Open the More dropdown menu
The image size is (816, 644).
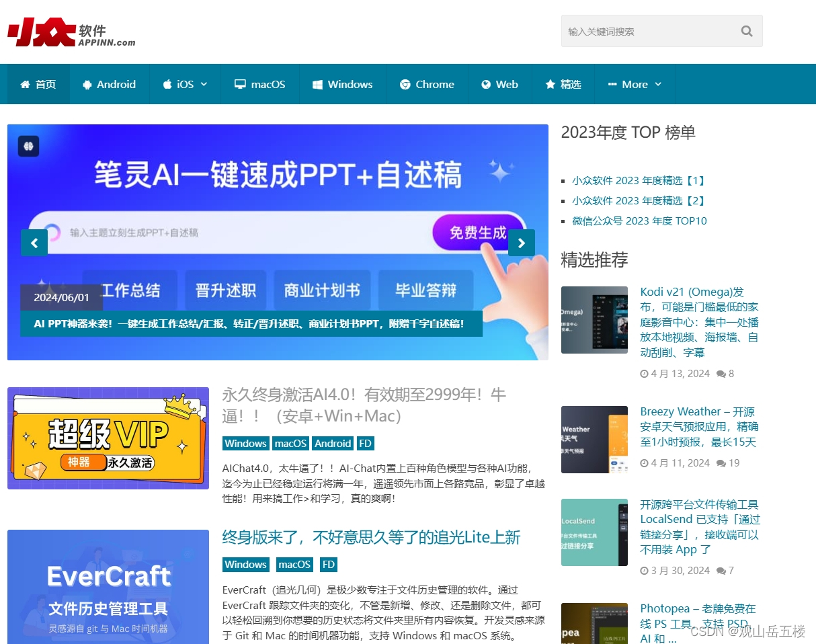click(634, 84)
